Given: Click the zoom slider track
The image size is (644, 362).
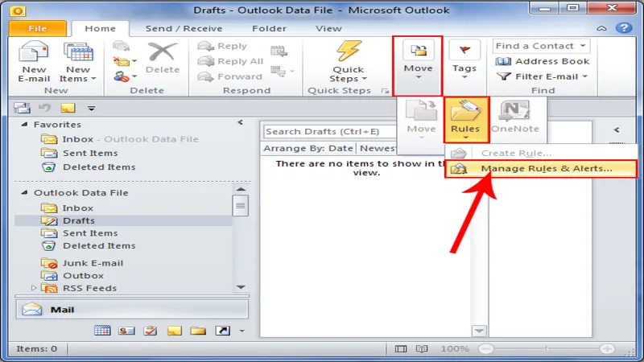Looking at the screenshot, I should pyautogui.click(x=547, y=349).
